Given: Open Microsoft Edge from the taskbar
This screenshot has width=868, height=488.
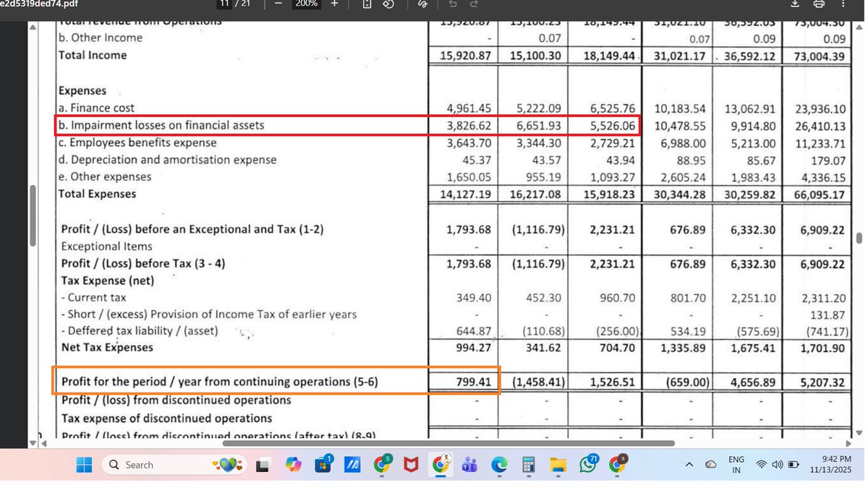Looking at the screenshot, I should click(499, 465).
